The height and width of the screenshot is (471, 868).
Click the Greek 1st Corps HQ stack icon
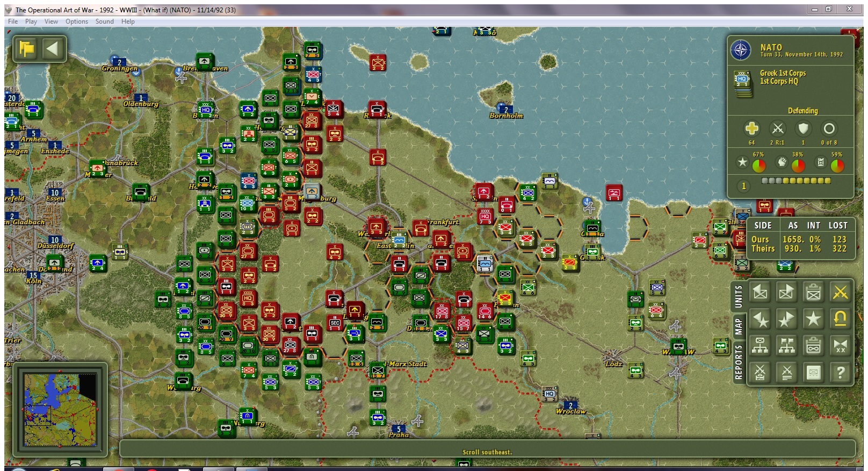[742, 83]
